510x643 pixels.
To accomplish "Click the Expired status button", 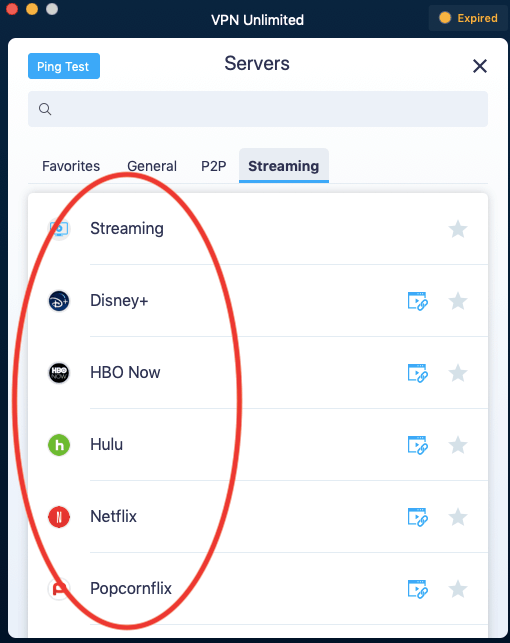I will pos(468,18).
